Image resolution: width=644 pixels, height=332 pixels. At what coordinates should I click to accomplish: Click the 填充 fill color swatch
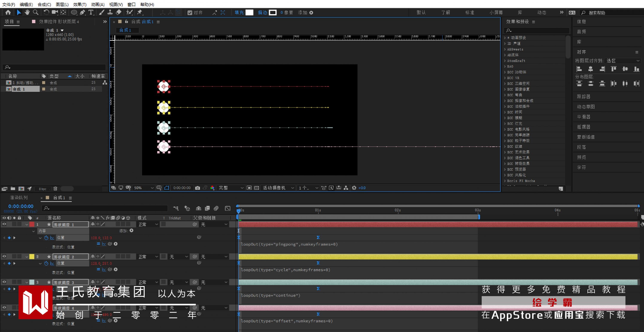[249, 12]
